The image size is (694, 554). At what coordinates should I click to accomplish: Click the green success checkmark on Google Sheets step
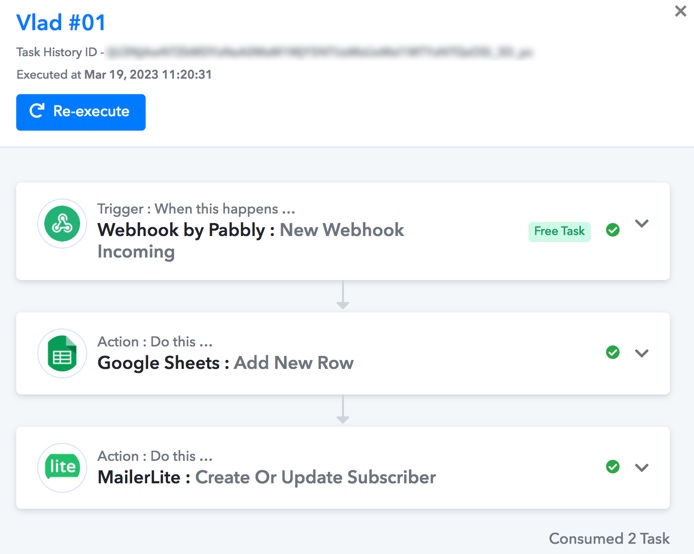click(x=613, y=352)
